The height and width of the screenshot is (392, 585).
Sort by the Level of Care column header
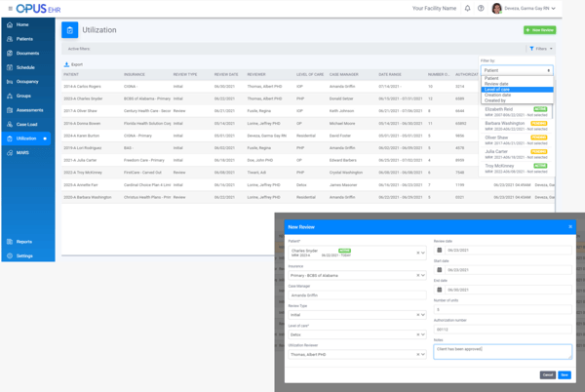pos(310,74)
